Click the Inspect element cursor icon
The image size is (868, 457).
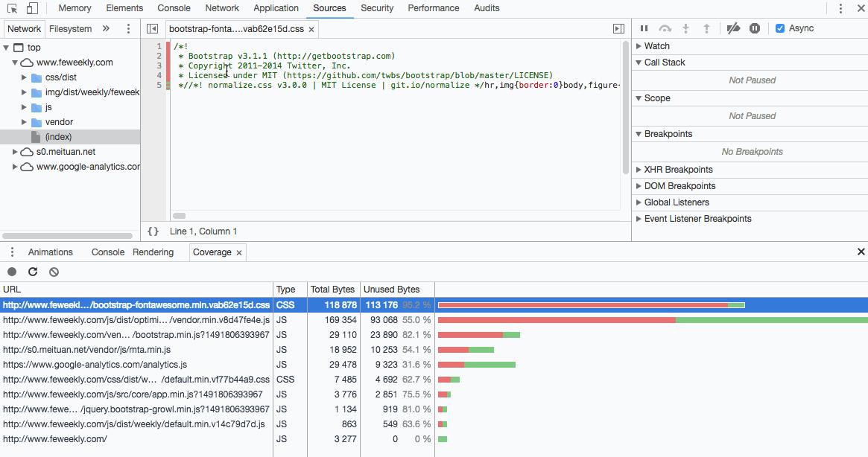click(10, 7)
